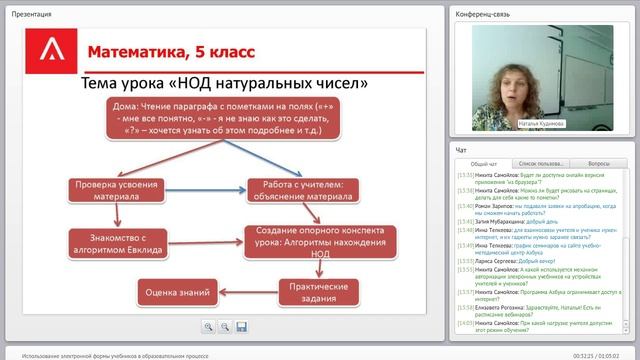The height and width of the screenshot is (360, 640).
Task: Switch to the Вопросы tab
Action: (599, 164)
